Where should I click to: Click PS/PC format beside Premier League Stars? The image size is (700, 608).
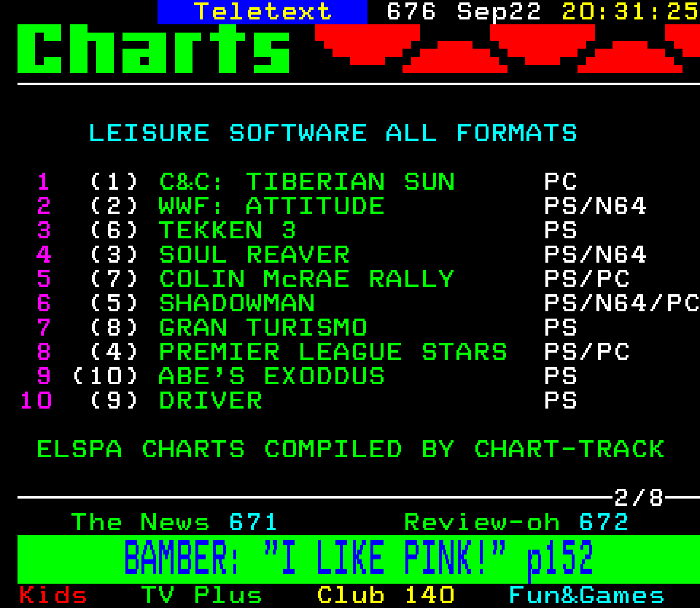(587, 352)
